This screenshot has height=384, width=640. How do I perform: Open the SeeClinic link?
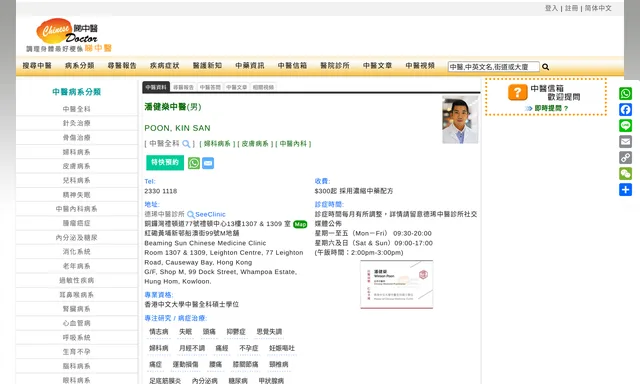tap(210, 214)
